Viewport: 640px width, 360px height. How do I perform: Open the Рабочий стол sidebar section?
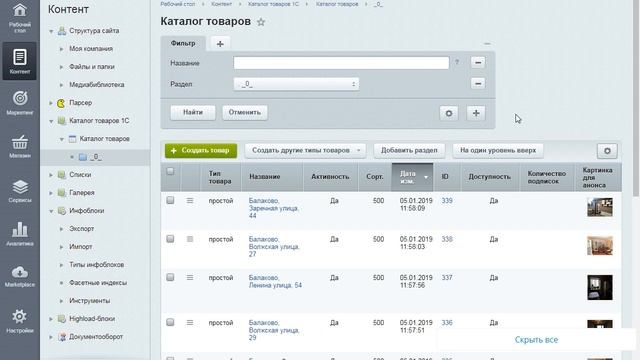20,18
